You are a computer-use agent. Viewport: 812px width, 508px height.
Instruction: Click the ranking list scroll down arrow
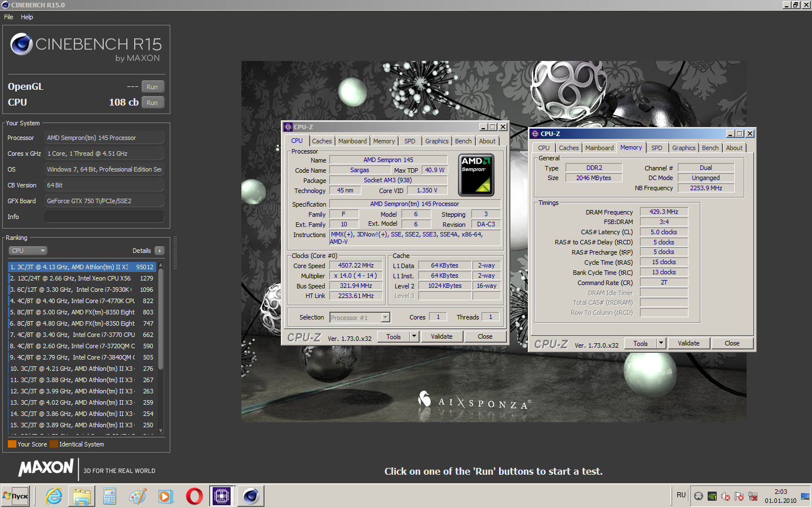tap(161, 431)
